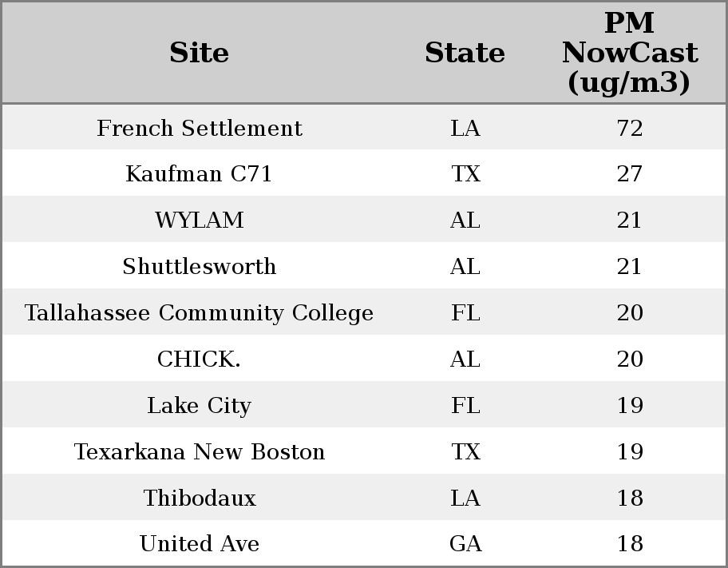Click the State column header
The image size is (728, 568).
point(465,54)
